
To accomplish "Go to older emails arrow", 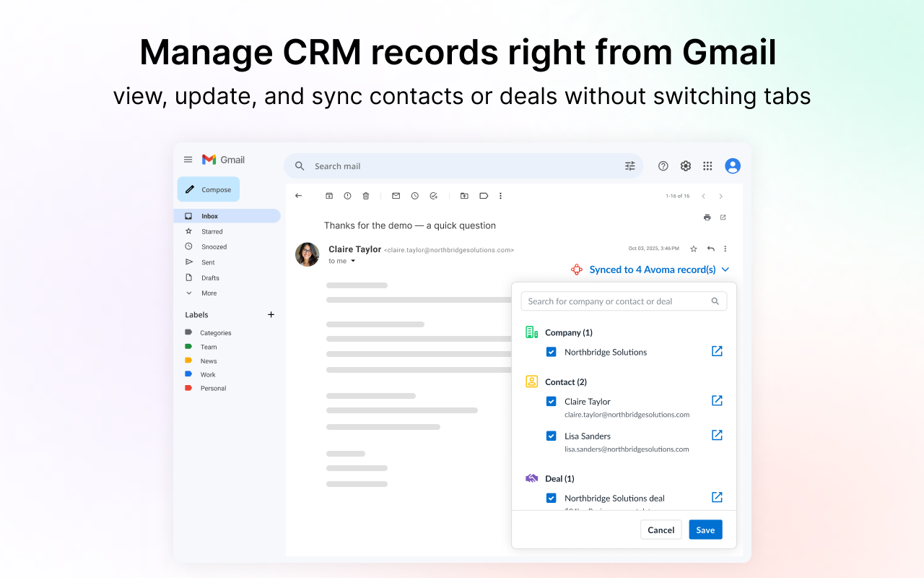I will [721, 196].
